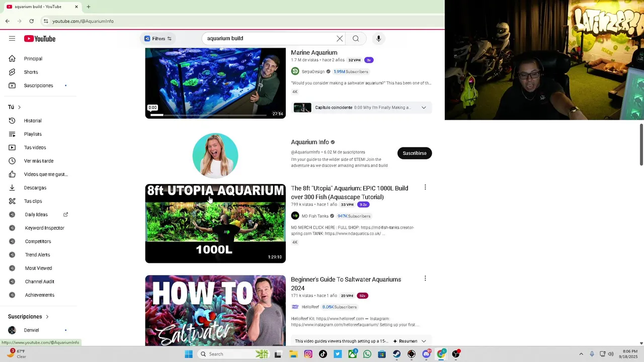644x362 pixels.
Task: Open Trend Alerts tool
Action: pos(38,255)
